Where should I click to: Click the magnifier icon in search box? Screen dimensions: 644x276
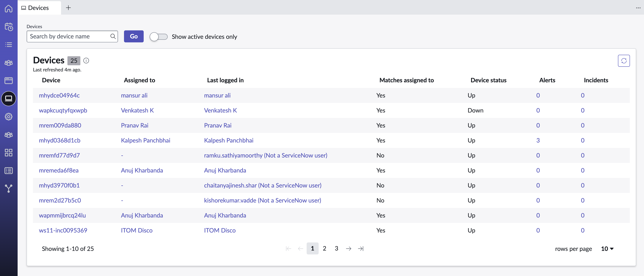click(113, 36)
